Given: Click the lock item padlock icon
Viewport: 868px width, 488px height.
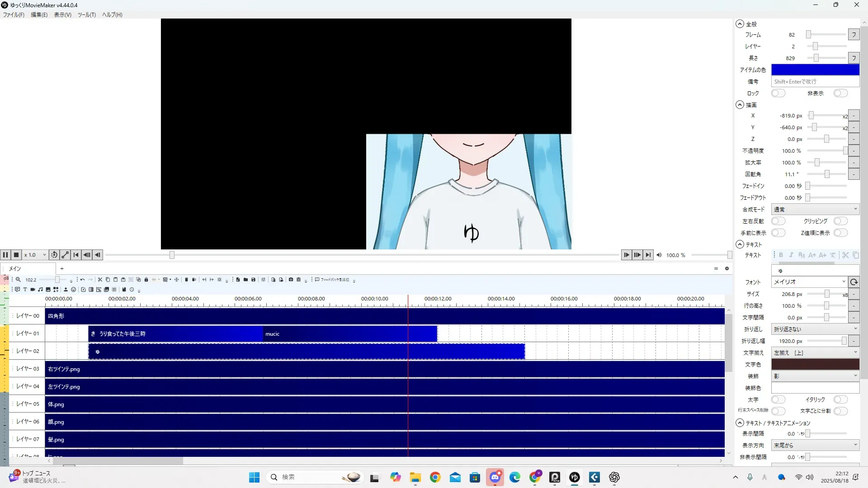Looking at the screenshot, I should tap(146, 280).
